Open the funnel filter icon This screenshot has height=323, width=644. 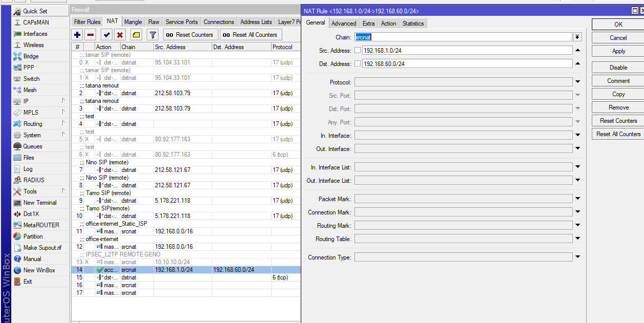[152, 35]
